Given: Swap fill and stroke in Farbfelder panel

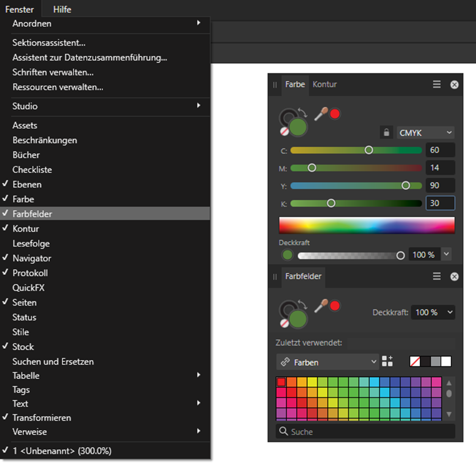Looking at the screenshot, I should pyautogui.click(x=303, y=304).
